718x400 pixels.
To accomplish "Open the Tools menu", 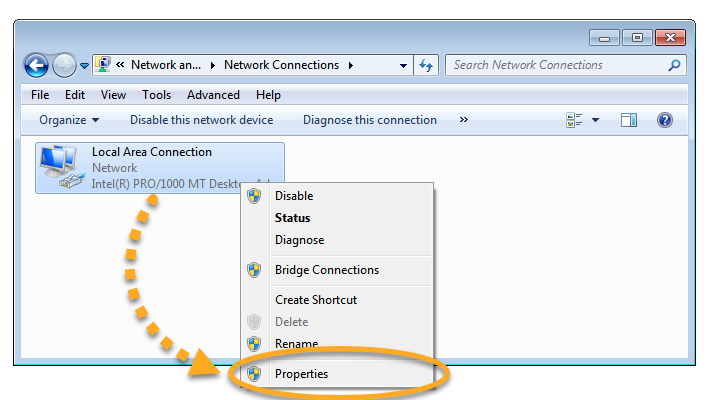I will 156,95.
